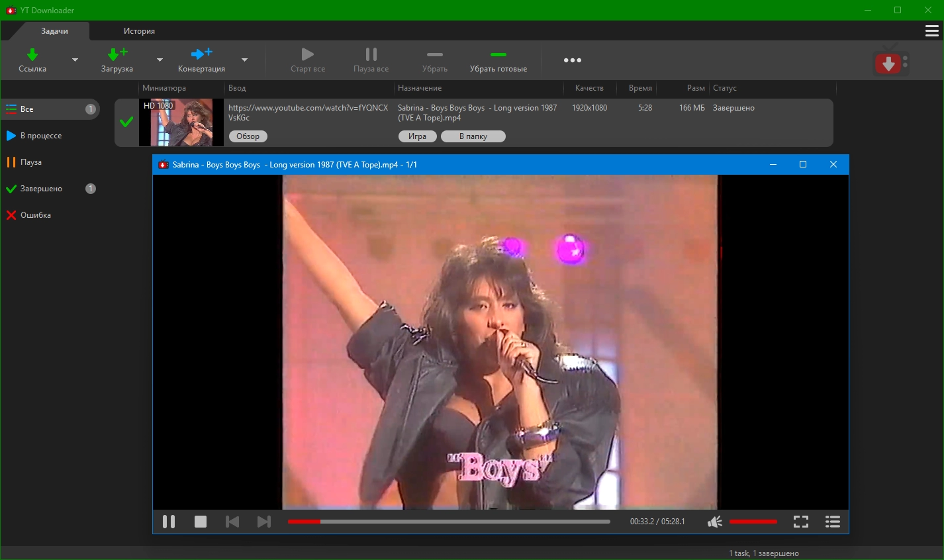The width and height of the screenshot is (944, 560).
Task: Open the hamburger main menu
Action: coord(931,31)
